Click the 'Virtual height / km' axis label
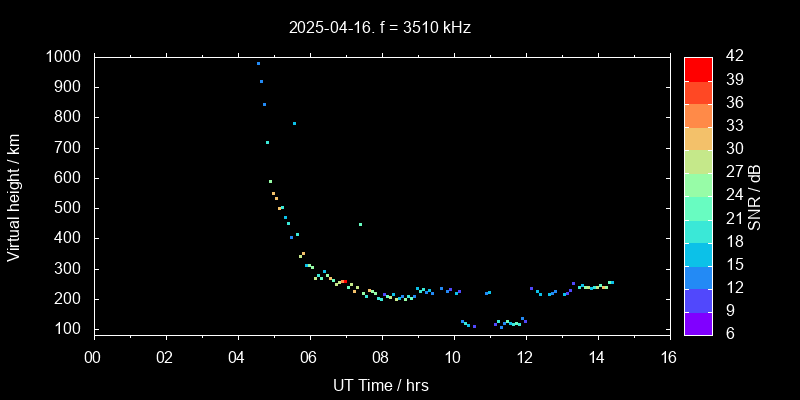 [x=14, y=195]
